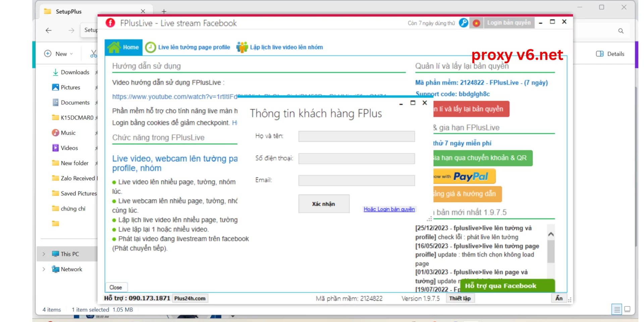Click the Xác nhận button
Image resolution: width=644 pixels, height=322 pixels.
324,204
